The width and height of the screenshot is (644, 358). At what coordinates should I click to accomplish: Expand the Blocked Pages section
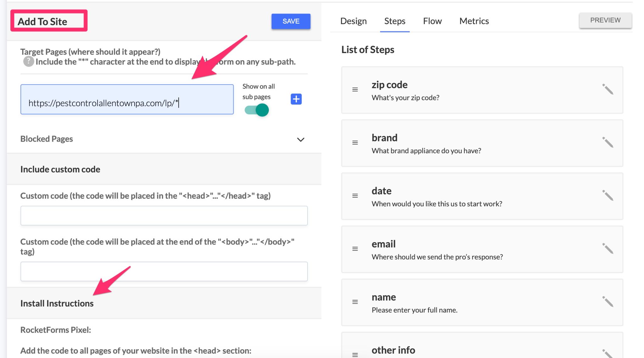(x=301, y=139)
